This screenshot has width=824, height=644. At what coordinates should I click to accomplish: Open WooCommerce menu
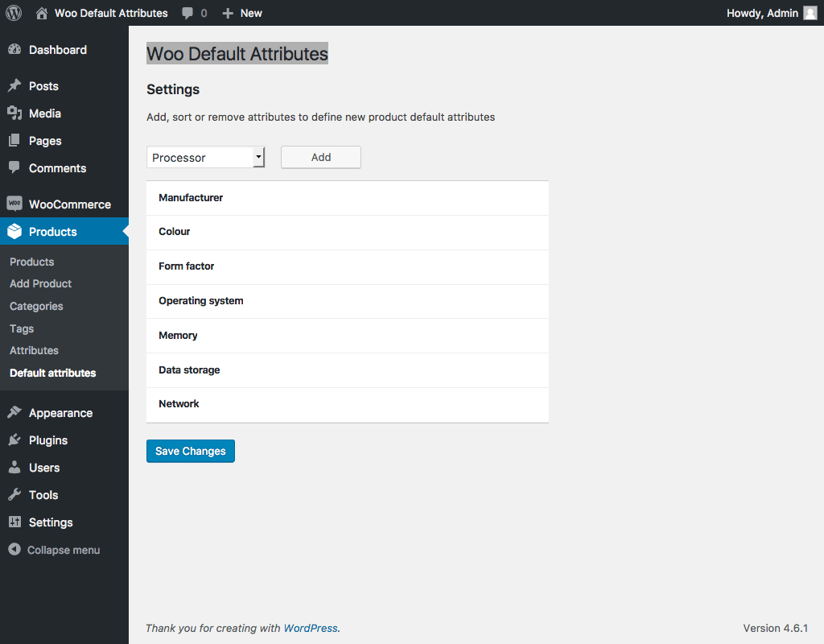[70, 204]
